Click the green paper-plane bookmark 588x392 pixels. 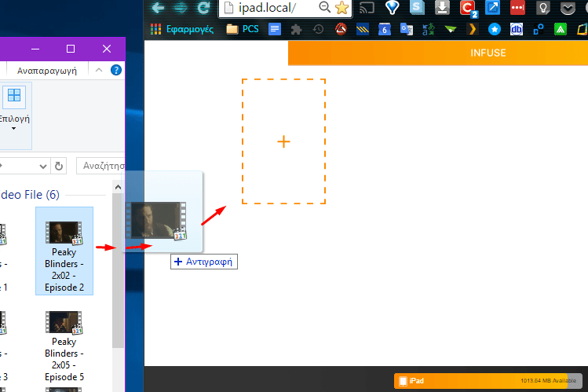(x=451, y=29)
